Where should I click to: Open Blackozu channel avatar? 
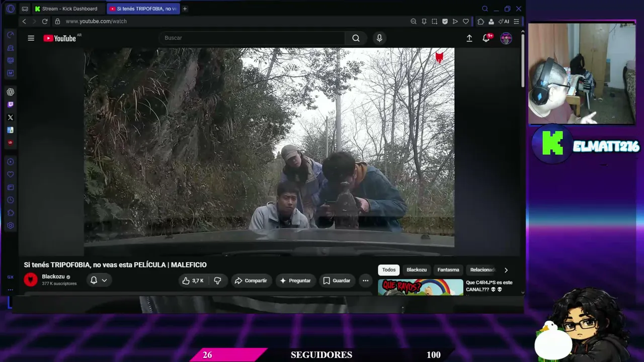pos(31,280)
